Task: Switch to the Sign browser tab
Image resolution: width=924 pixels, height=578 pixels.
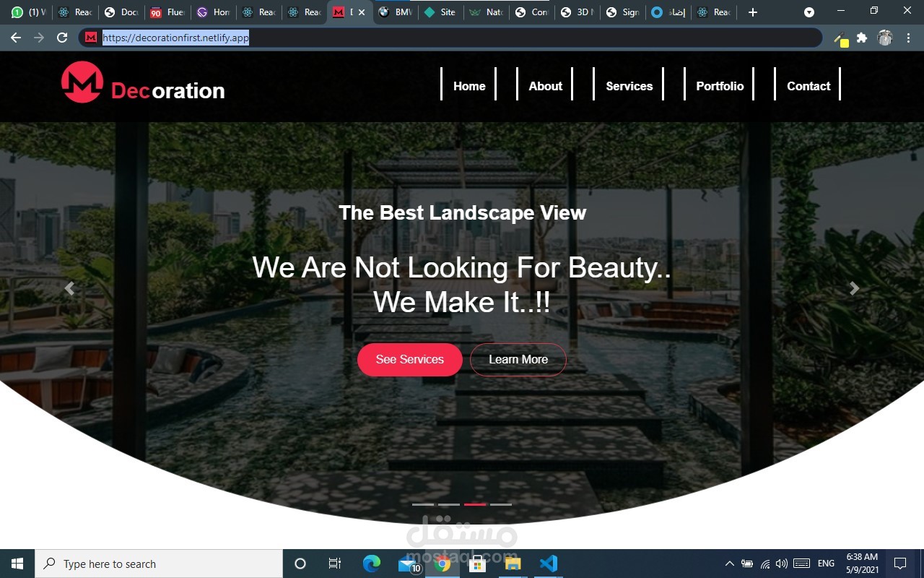Action: (624, 12)
